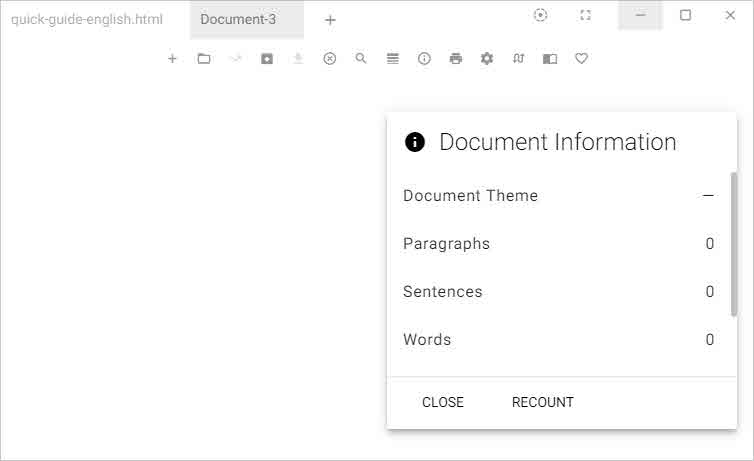The image size is (754, 461).
Task: Click the new document plus icon in toolbar
Action: coord(172,59)
